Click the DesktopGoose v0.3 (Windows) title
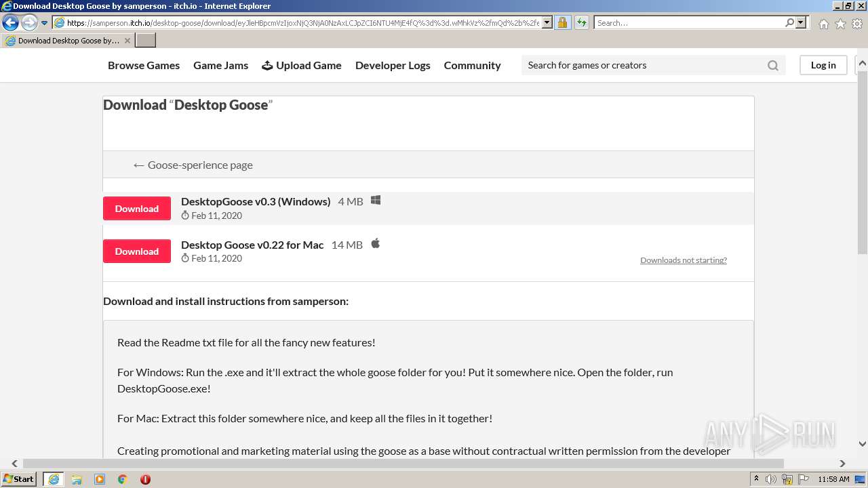Image resolution: width=868 pixels, height=488 pixels. pyautogui.click(x=256, y=201)
